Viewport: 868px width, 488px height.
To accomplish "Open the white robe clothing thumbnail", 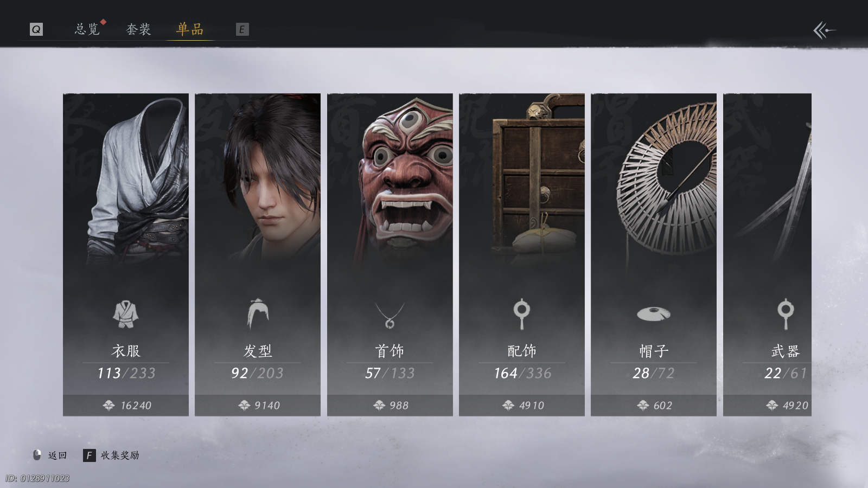I will point(126,179).
